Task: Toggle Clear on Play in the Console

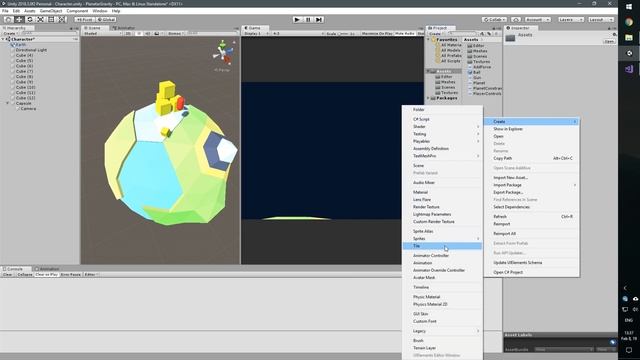Action: [47, 275]
